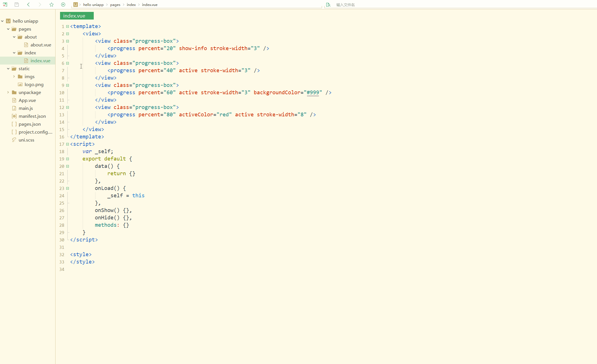Click the pages.json bracket icon
The width and height of the screenshot is (597, 364).
click(14, 124)
